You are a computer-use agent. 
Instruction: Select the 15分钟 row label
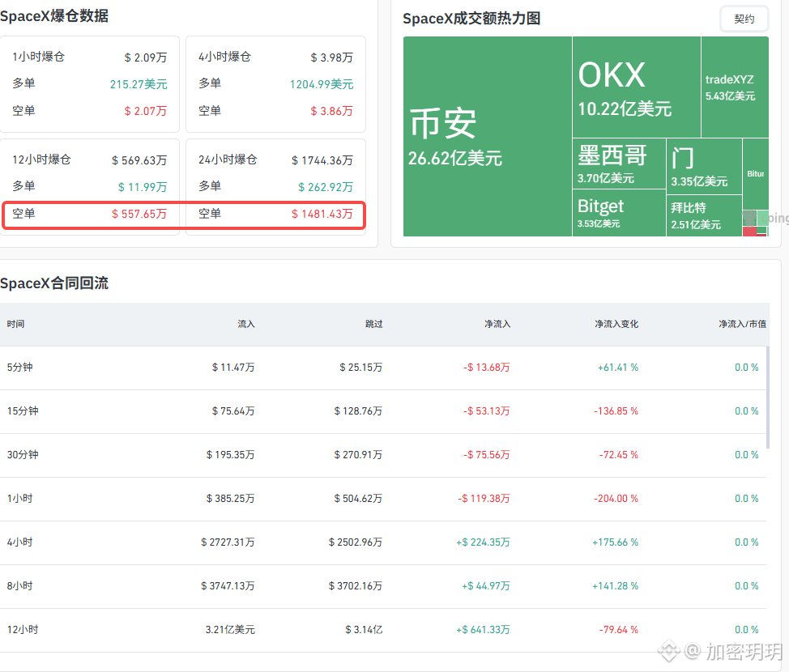[x=23, y=411]
